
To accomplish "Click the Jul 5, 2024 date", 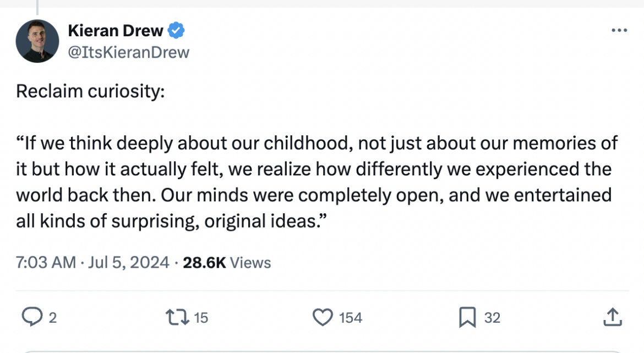I will click(127, 262).
